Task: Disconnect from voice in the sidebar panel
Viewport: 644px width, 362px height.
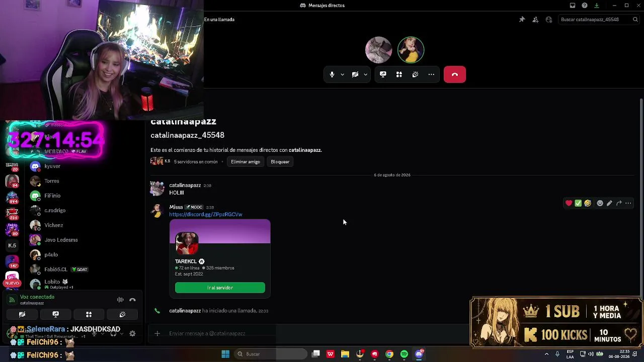Action: pyautogui.click(x=132, y=300)
